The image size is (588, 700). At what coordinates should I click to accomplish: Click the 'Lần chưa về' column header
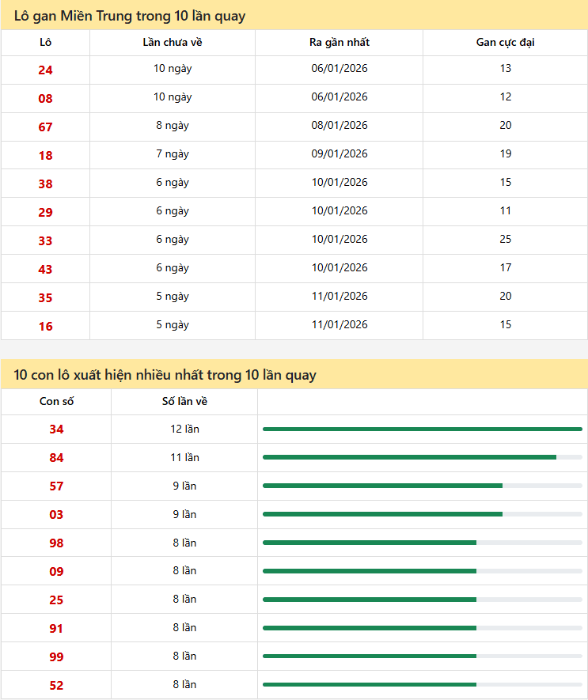tap(173, 42)
